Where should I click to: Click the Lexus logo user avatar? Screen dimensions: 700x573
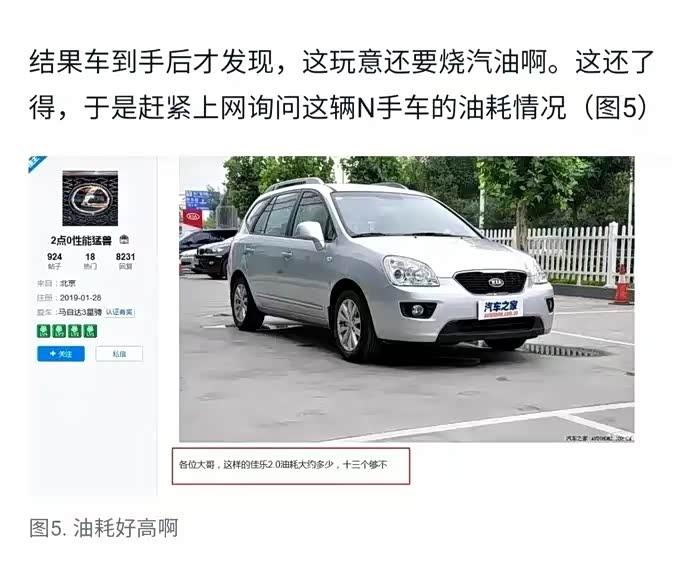(90, 199)
